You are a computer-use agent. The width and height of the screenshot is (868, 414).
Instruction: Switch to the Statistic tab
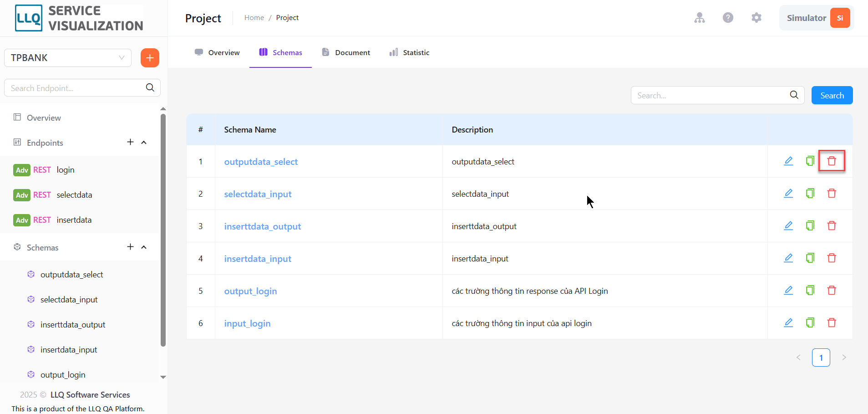(409, 52)
